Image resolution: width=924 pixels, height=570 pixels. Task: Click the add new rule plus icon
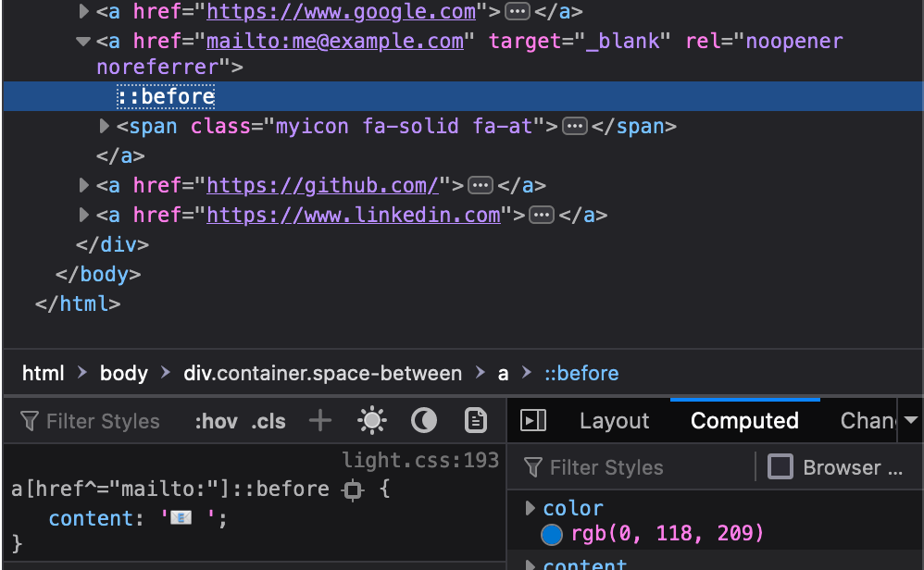click(320, 420)
